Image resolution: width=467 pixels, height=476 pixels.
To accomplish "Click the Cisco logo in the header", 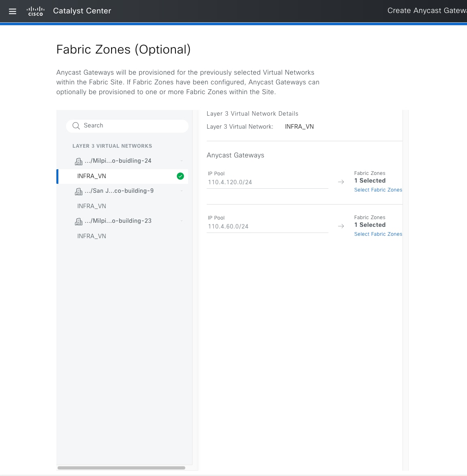I will tap(36, 11).
